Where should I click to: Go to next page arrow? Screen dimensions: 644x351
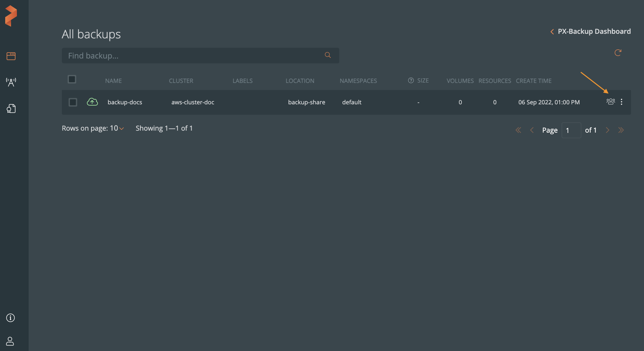[x=607, y=130]
